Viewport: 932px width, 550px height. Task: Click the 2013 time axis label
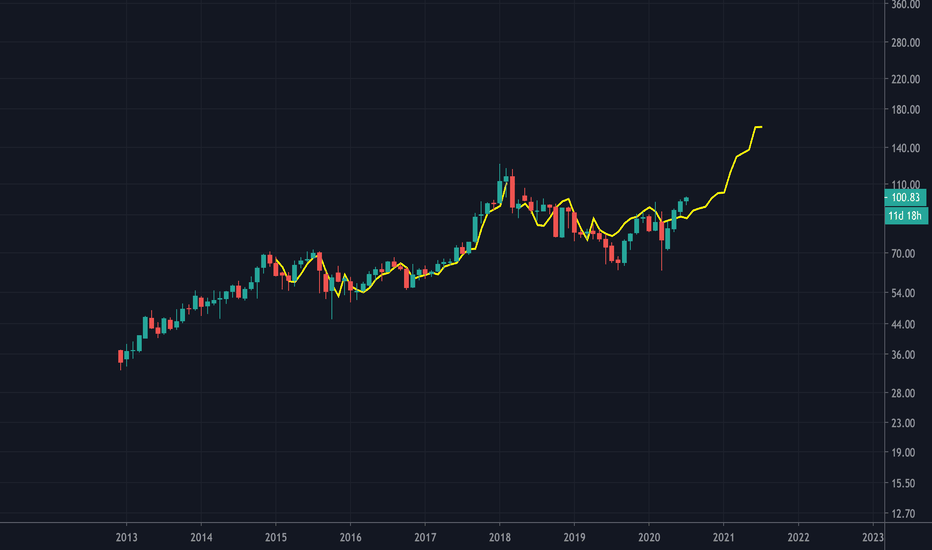coord(127,538)
